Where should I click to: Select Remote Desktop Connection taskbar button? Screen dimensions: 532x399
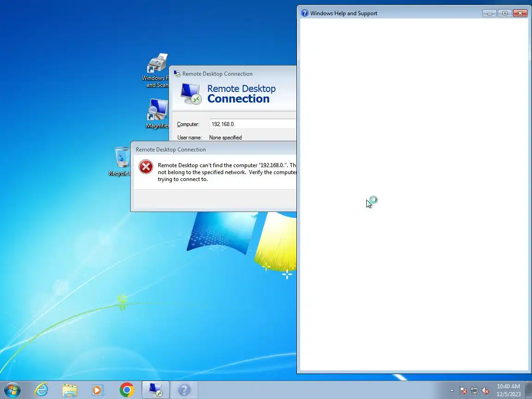(155, 390)
